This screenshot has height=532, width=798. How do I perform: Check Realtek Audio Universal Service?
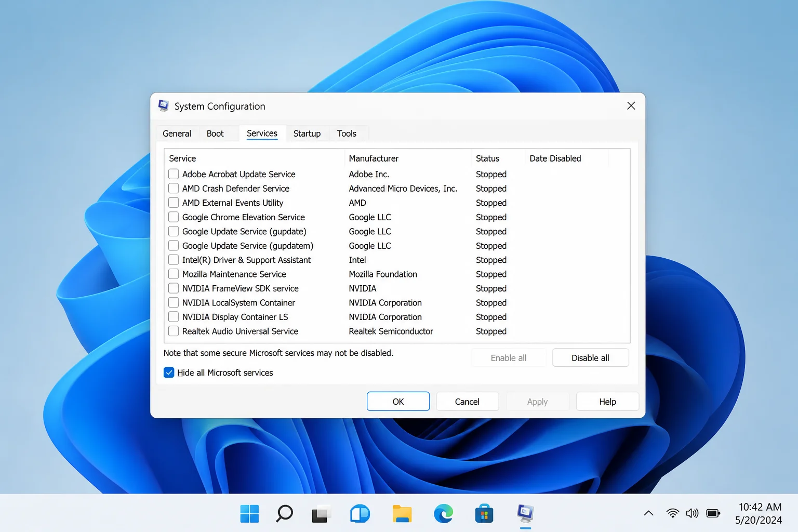[174, 331]
